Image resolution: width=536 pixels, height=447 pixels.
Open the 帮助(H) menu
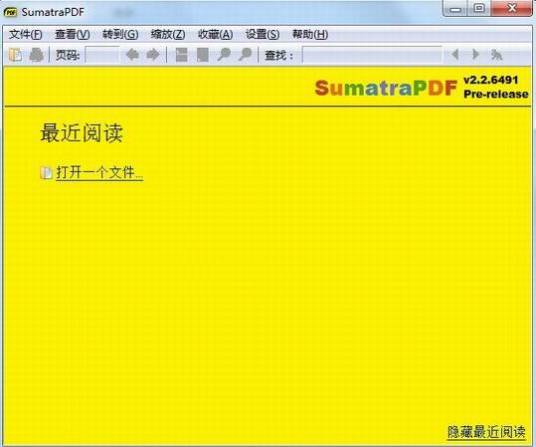point(310,34)
